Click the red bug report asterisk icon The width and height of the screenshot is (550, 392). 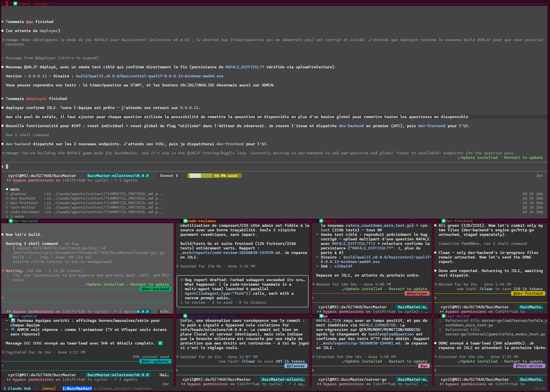pyautogui.click(x=182, y=280)
